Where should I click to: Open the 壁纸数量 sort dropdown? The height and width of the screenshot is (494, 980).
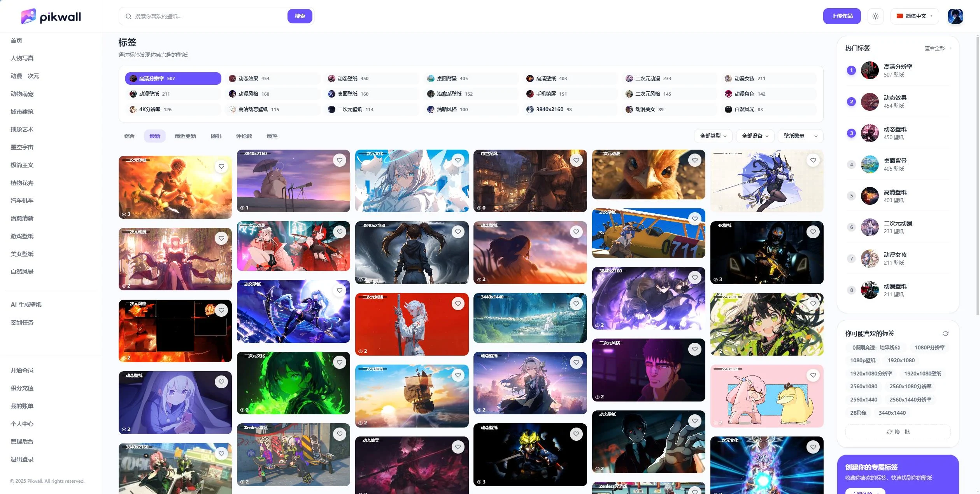801,136
